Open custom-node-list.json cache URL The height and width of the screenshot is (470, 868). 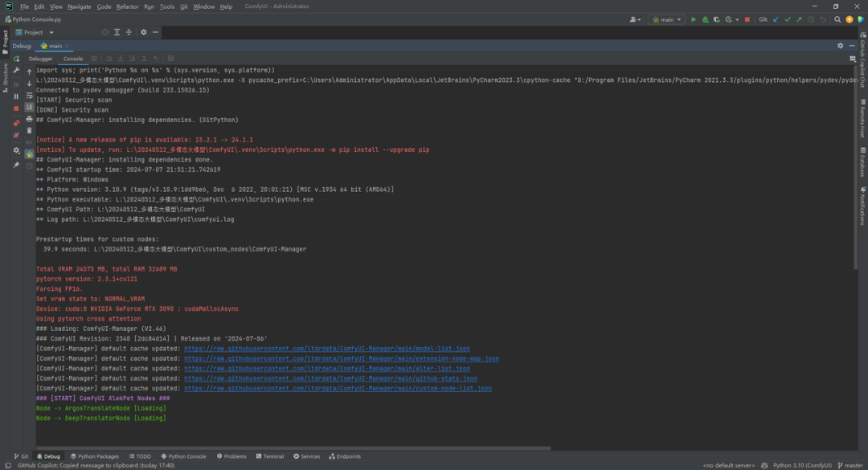(x=338, y=389)
